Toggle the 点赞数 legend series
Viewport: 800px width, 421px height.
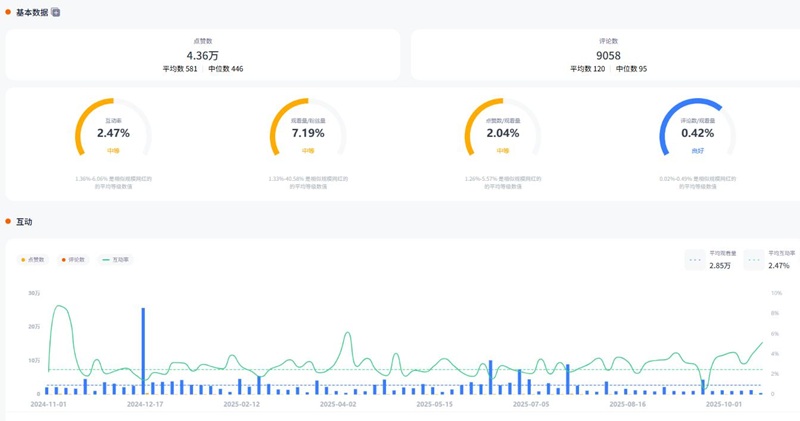pyautogui.click(x=33, y=260)
